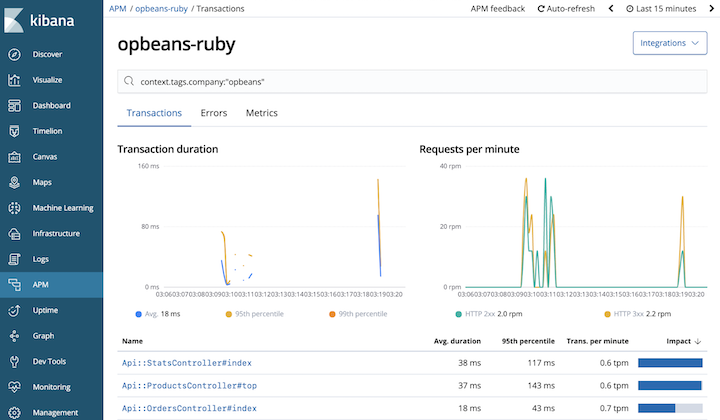Screen dimensions: 720x420
Task: Open Graph icon in sidebar
Action: (14, 336)
